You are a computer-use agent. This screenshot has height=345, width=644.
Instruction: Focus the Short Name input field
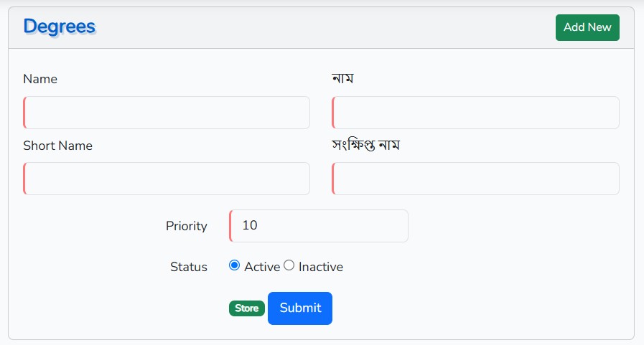pos(167,179)
